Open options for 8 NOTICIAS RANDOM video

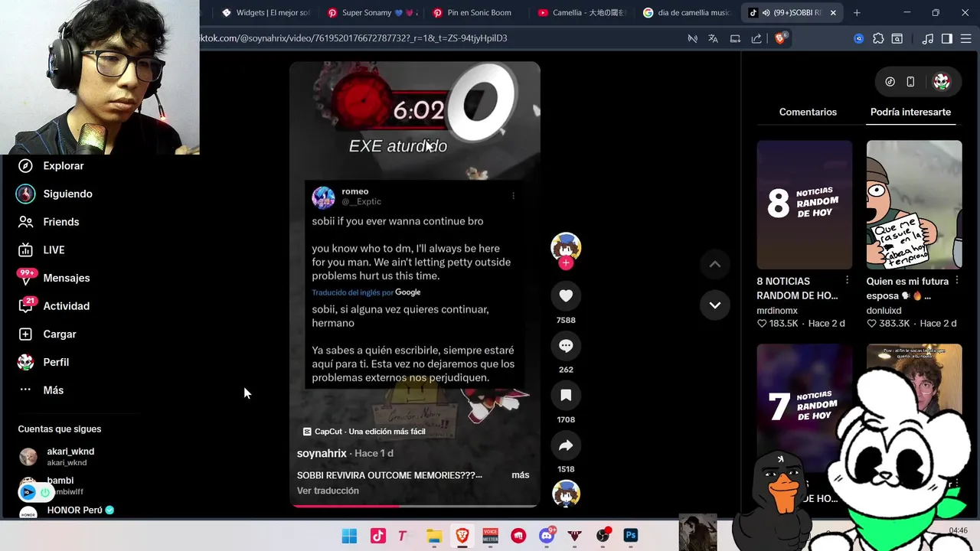pyautogui.click(x=847, y=281)
